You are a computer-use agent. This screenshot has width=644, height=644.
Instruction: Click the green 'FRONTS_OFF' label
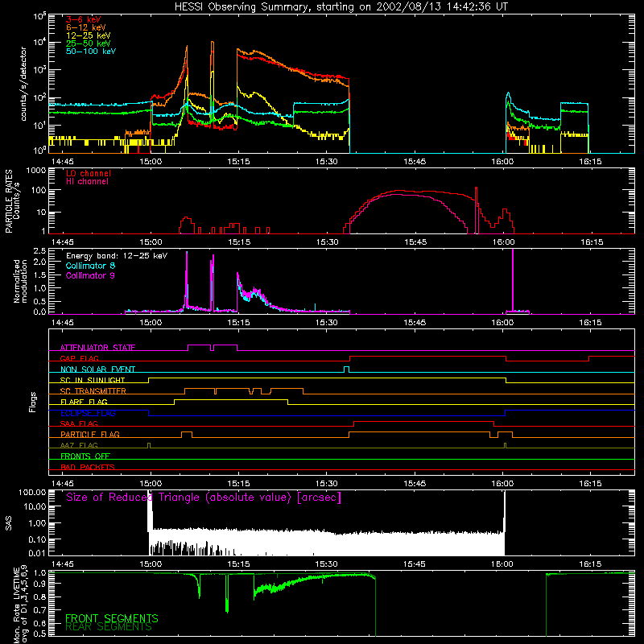click(x=85, y=456)
